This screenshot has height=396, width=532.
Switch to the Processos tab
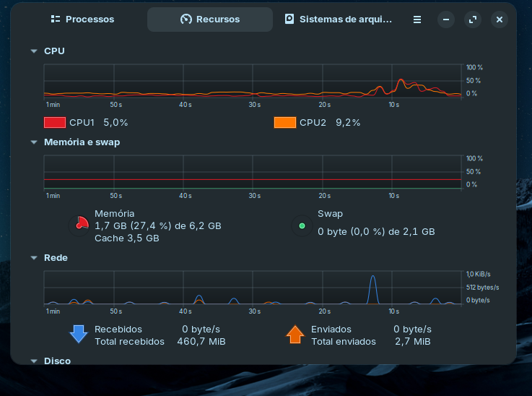coord(82,20)
